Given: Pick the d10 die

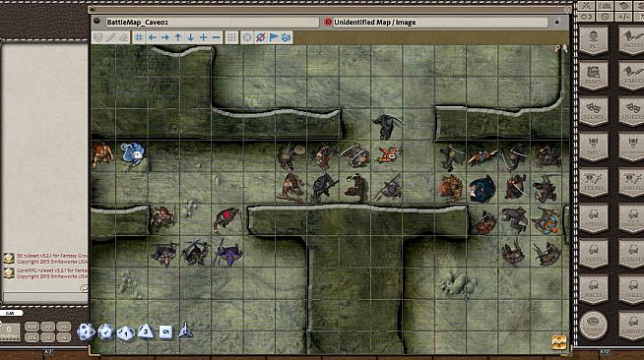Looking at the screenshot, I should coord(126,332).
